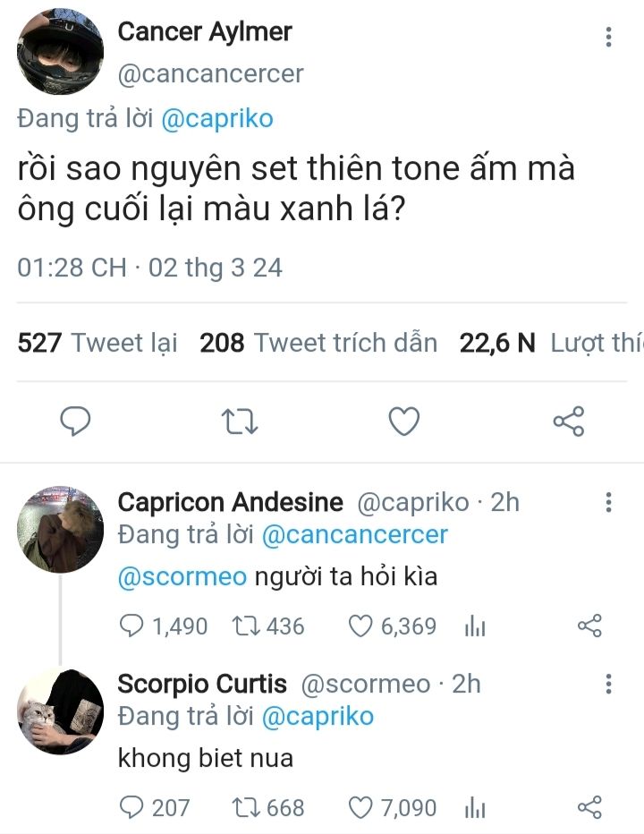The width and height of the screenshot is (644, 834).
Task: Like Scorpio Curtis's reply with 7,090 likes
Action: [360, 808]
